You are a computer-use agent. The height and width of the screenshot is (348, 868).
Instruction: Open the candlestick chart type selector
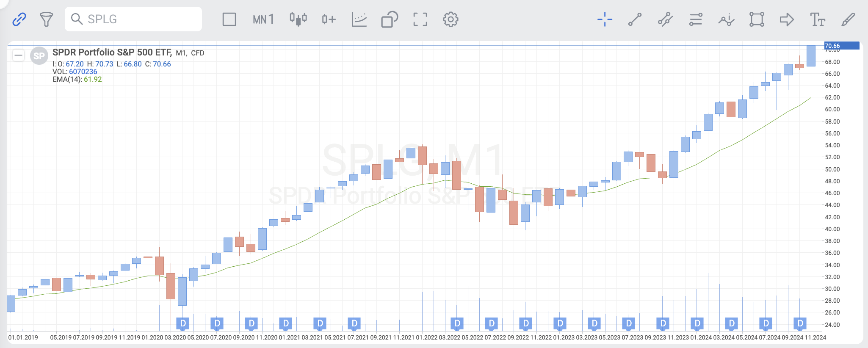298,19
